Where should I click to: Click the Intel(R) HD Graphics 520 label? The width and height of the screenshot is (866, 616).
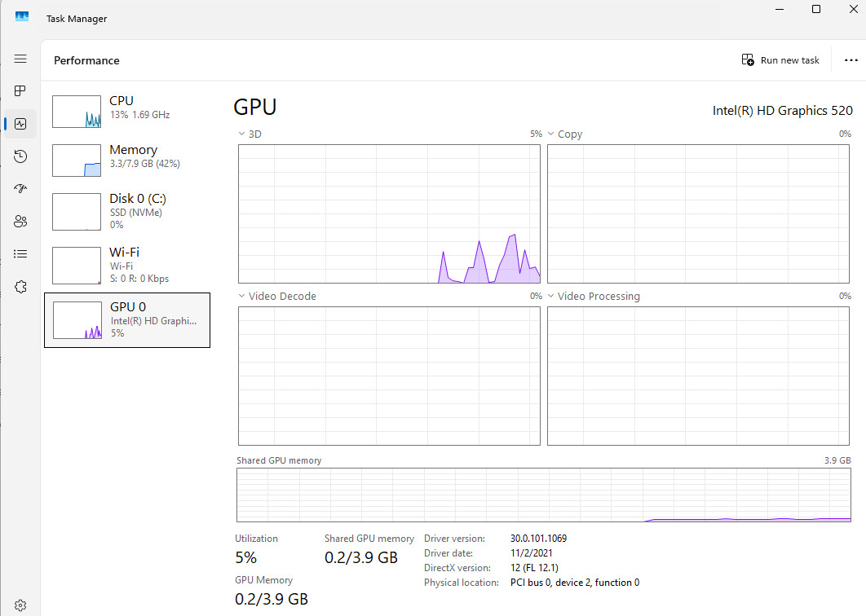tap(783, 111)
